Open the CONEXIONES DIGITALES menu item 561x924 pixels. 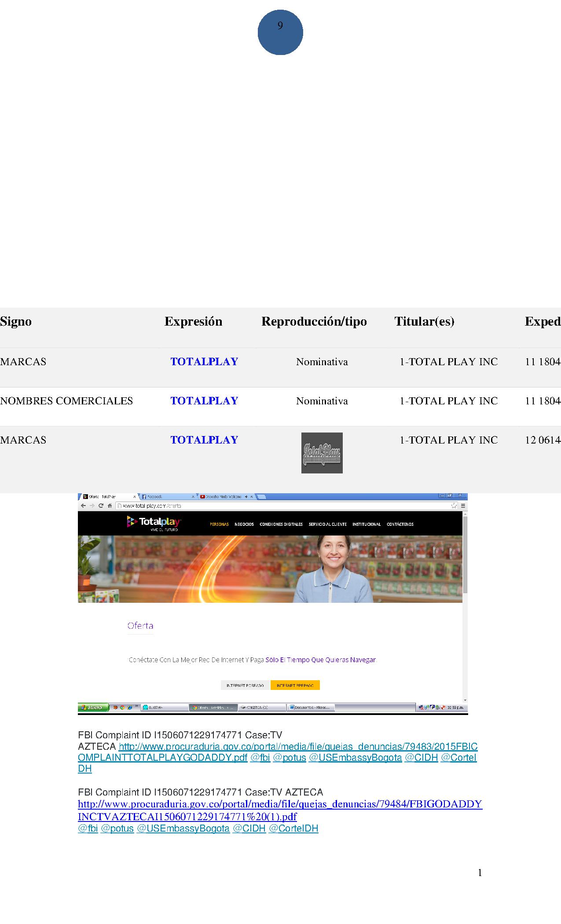(x=281, y=524)
